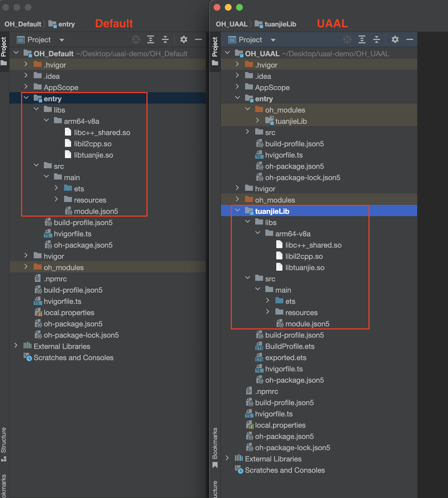Open Structure side tab in Default window

(x=4, y=444)
